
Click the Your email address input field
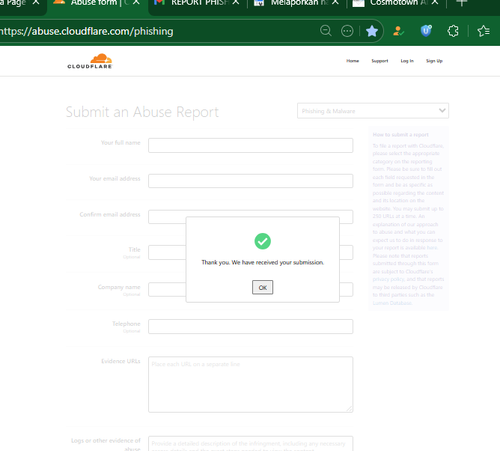[x=250, y=181]
